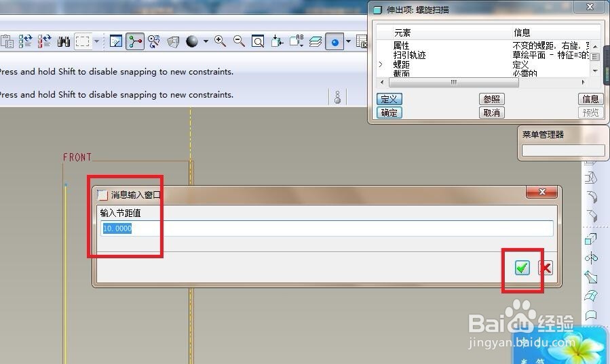Click the zoom in magnifier icon
The height and width of the screenshot is (364, 610).
(x=221, y=41)
